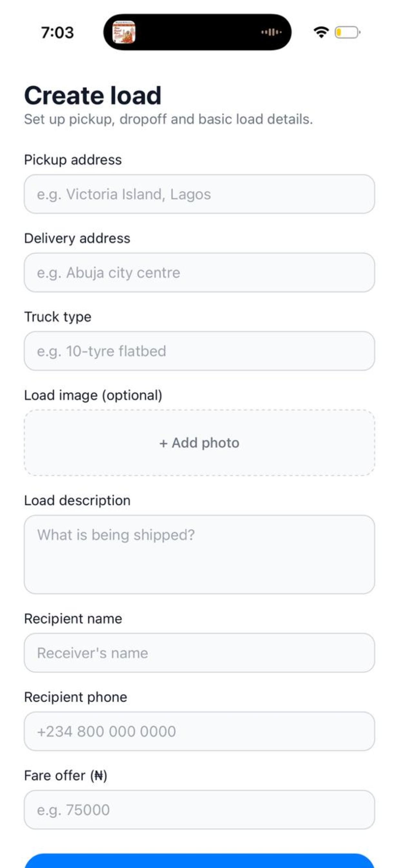Focus the Delivery address input

click(x=199, y=273)
